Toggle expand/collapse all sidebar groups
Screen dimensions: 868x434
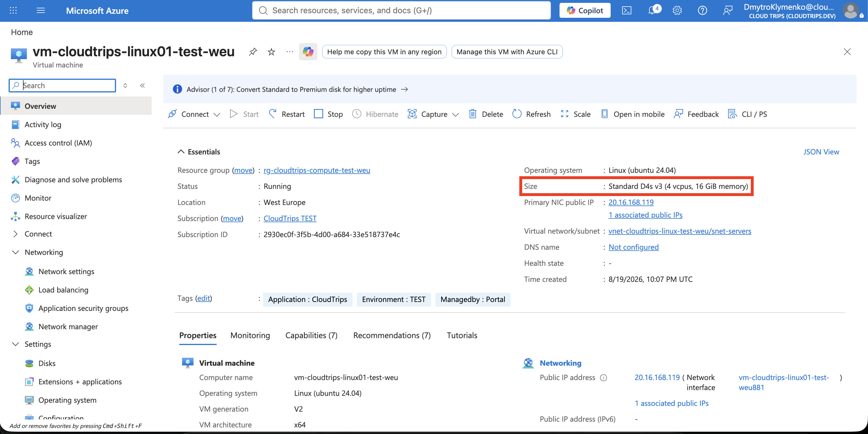click(125, 86)
